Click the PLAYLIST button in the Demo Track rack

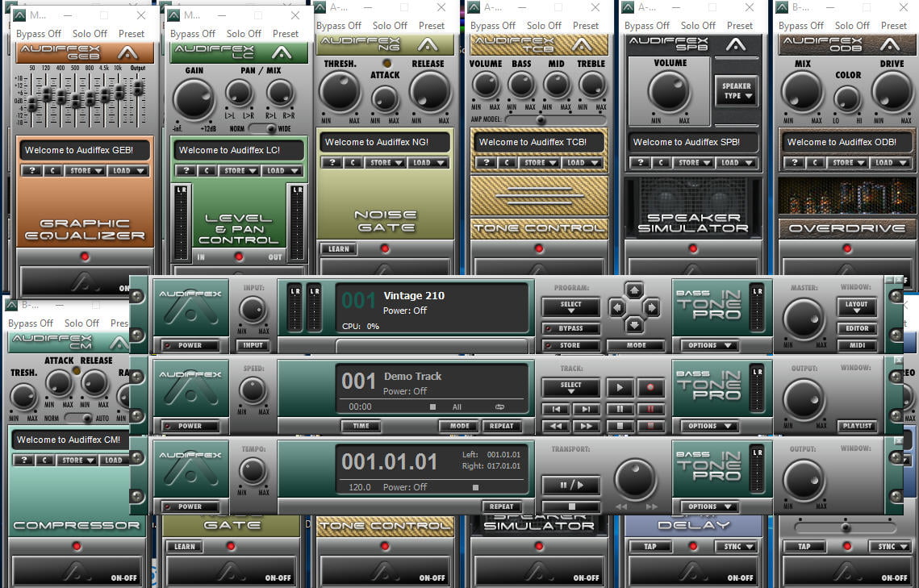point(856,426)
